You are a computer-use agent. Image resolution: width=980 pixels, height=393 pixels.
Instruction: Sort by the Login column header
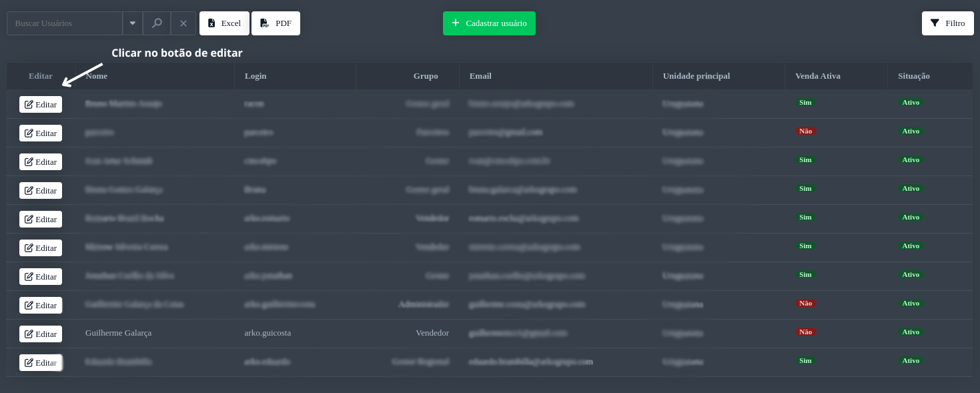256,76
